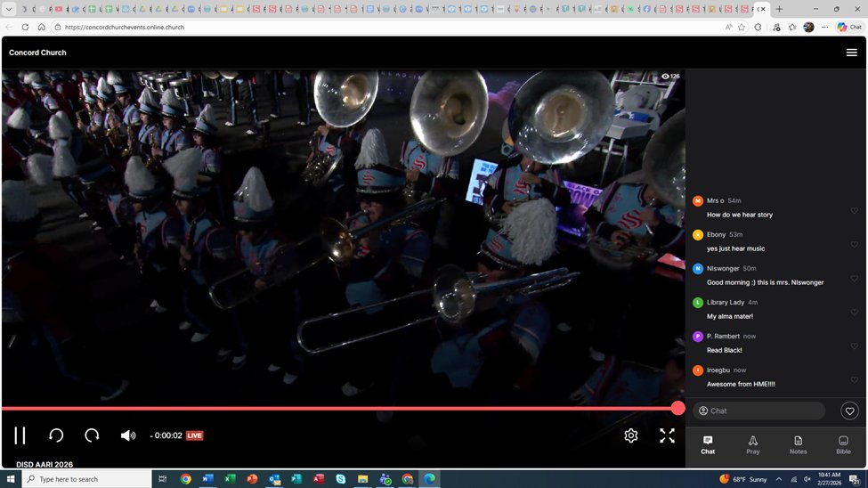Switch to the Pray tab
This screenshot has width=868, height=488.
[x=753, y=444]
